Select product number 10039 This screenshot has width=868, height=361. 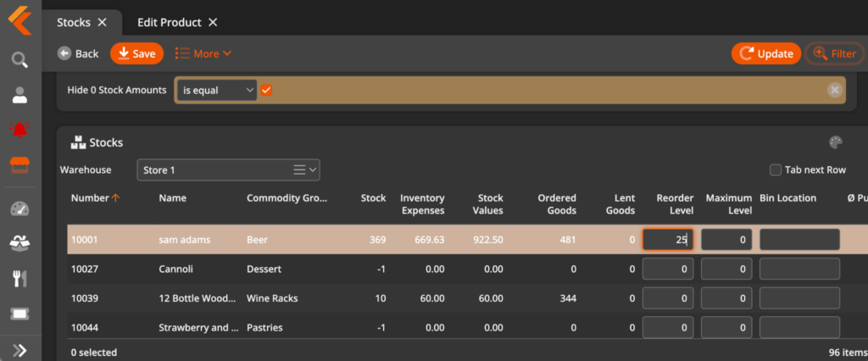tap(84, 298)
